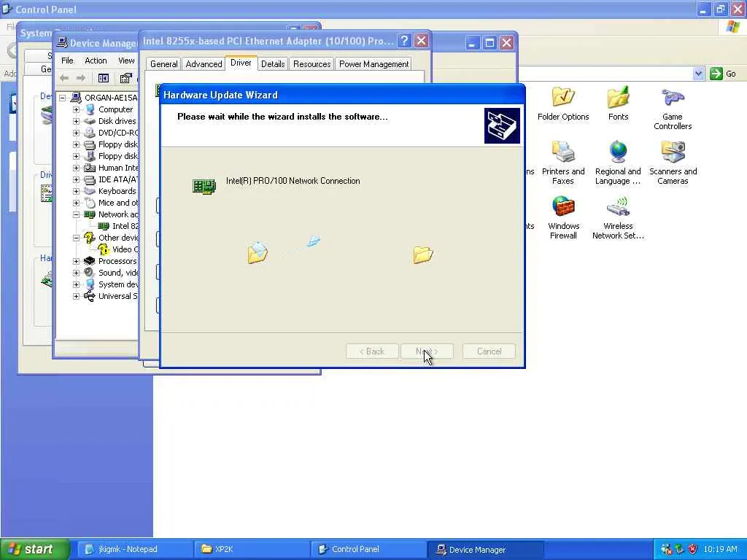The image size is (747, 560).
Task: Click the Keyboards device icon
Action: click(x=90, y=191)
